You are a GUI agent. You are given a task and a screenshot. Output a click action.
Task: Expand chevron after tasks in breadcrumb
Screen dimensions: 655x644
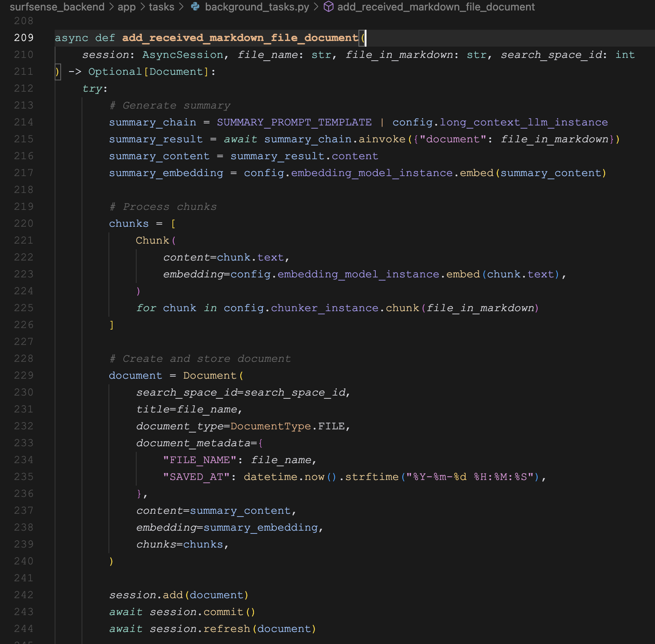[181, 7]
